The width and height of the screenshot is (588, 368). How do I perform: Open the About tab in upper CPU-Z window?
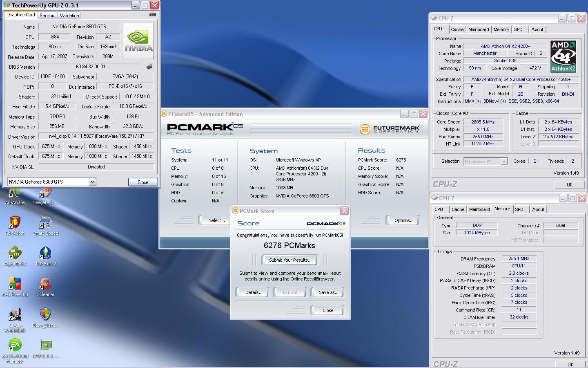coord(537,29)
